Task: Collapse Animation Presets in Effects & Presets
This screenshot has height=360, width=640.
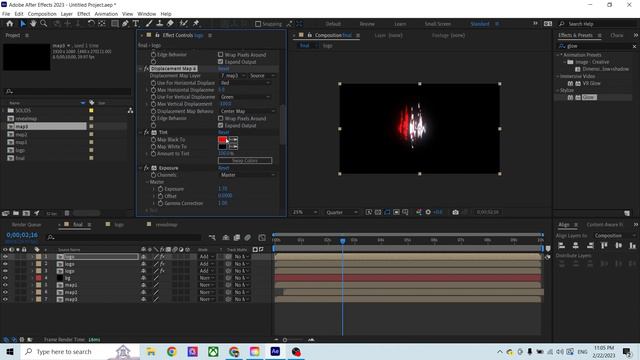Action: pos(558,55)
